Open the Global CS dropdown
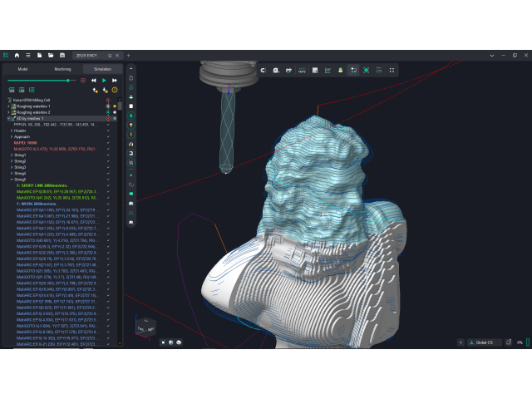Viewport: 532px width, 399px height. [484, 342]
